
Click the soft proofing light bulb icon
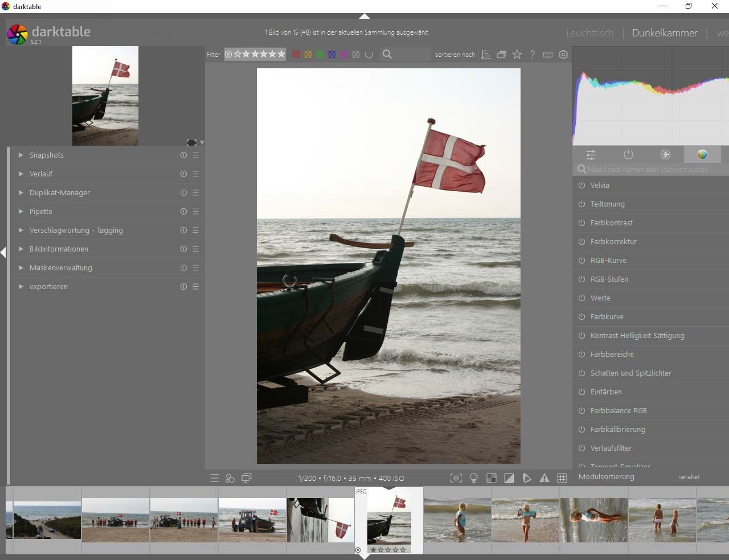[x=473, y=478]
